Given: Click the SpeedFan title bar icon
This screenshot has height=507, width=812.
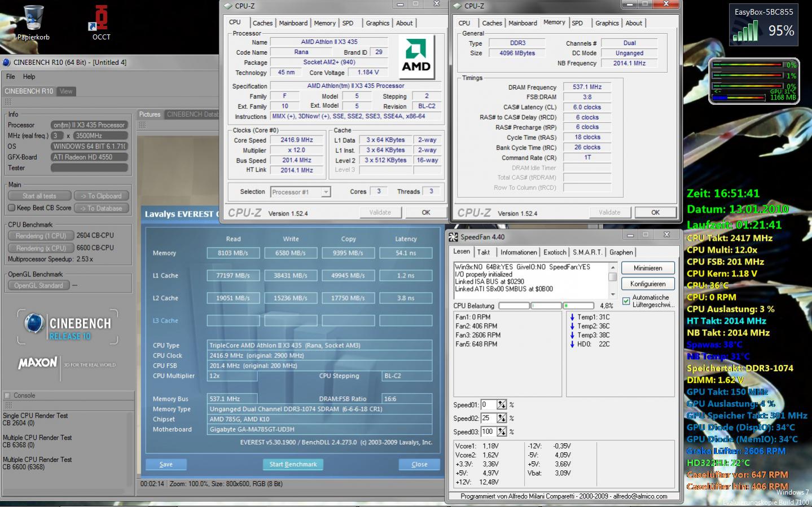Looking at the screenshot, I should [x=453, y=237].
